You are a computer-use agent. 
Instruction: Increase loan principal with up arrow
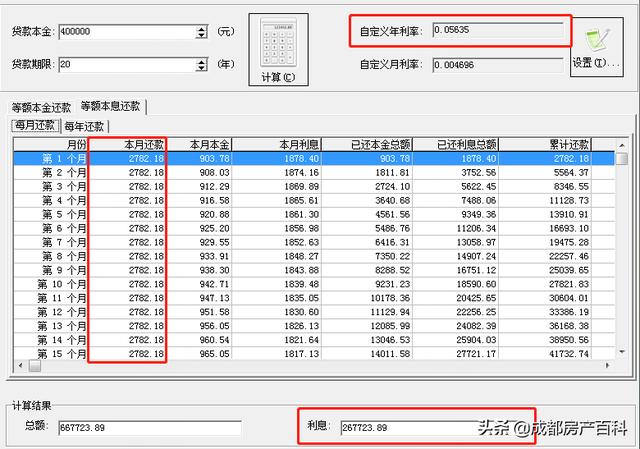(x=201, y=29)
